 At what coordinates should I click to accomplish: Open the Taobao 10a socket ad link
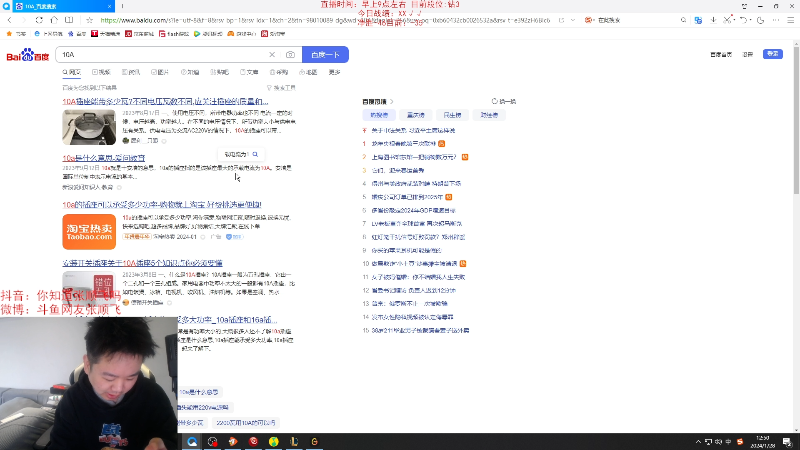(x=162, y=205)
